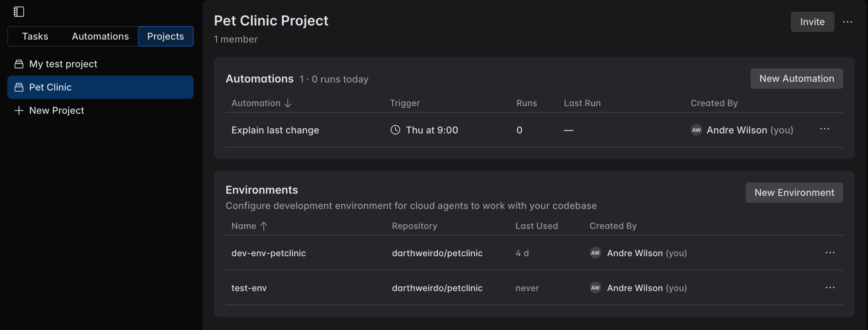
Task: Click the 4 d last used value
Action: (x=522, y=253)
